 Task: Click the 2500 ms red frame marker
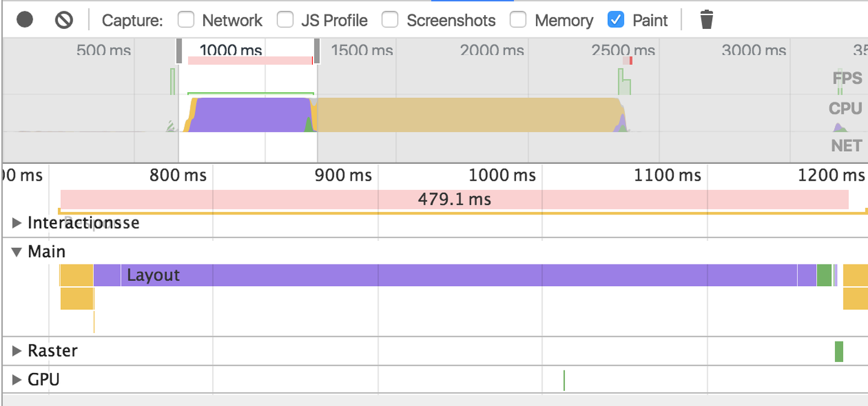pos(630,61)
